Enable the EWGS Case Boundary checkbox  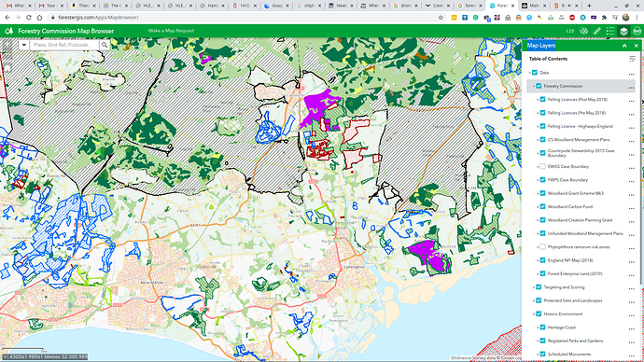coord(542,167)
